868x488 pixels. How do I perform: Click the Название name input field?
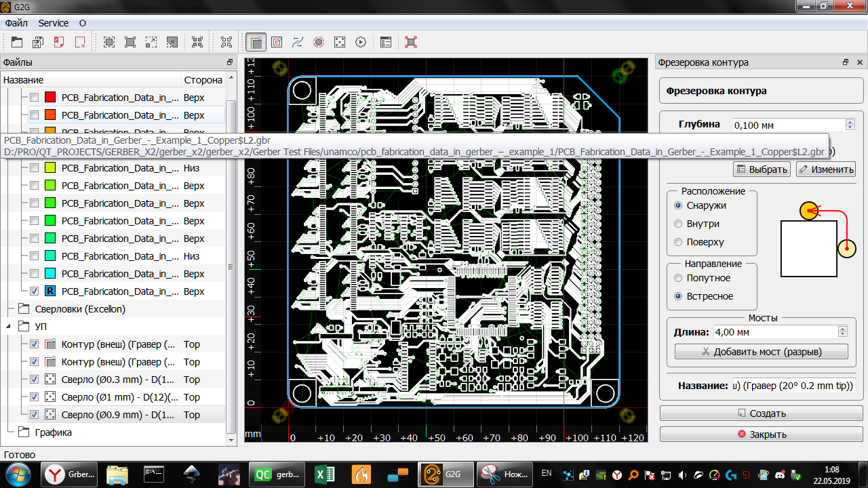click(794, 386)
